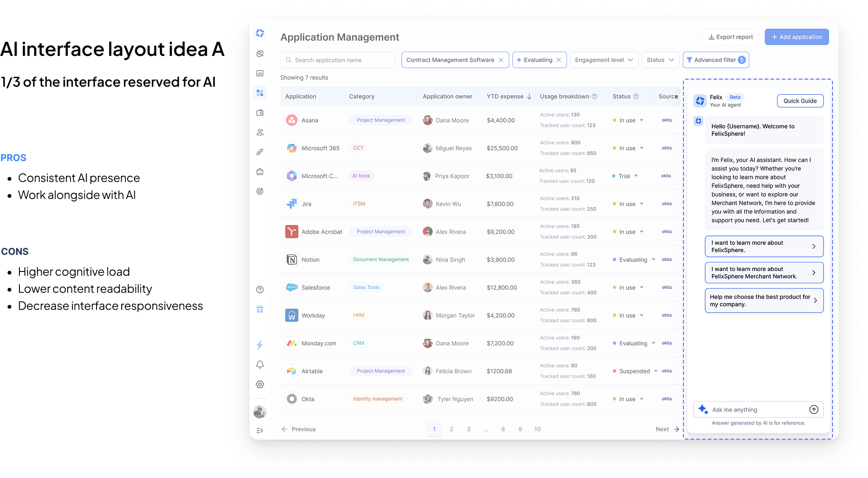Click owner Priya Kapoor

[452, 176]
